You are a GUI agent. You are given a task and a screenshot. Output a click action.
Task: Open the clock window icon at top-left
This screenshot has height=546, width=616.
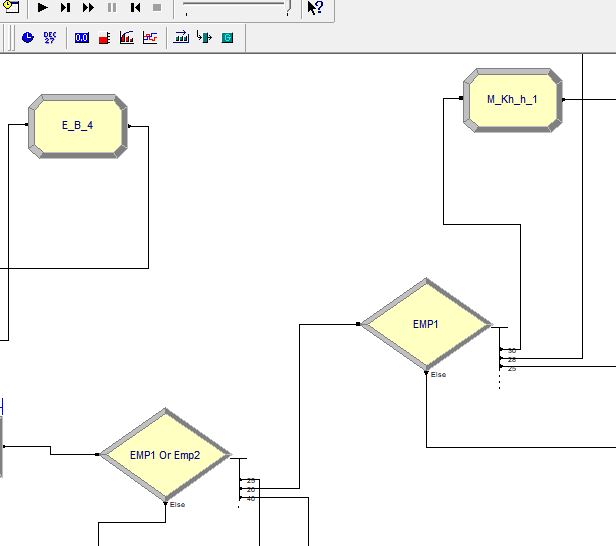(x=12, y=6)
